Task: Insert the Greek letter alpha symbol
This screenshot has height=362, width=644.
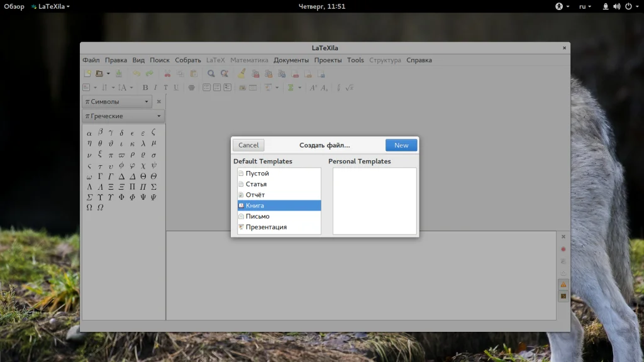Action: tap(89, 133)
